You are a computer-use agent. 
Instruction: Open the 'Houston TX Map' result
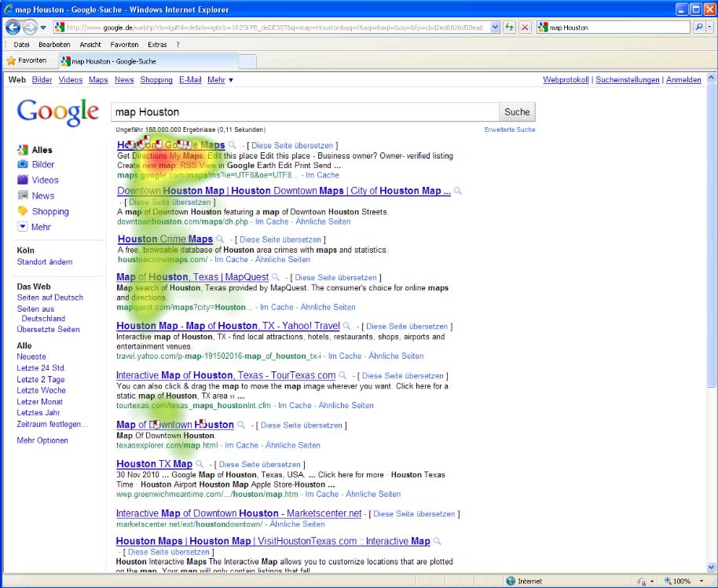pyautogui.click(x=154, y=464)
